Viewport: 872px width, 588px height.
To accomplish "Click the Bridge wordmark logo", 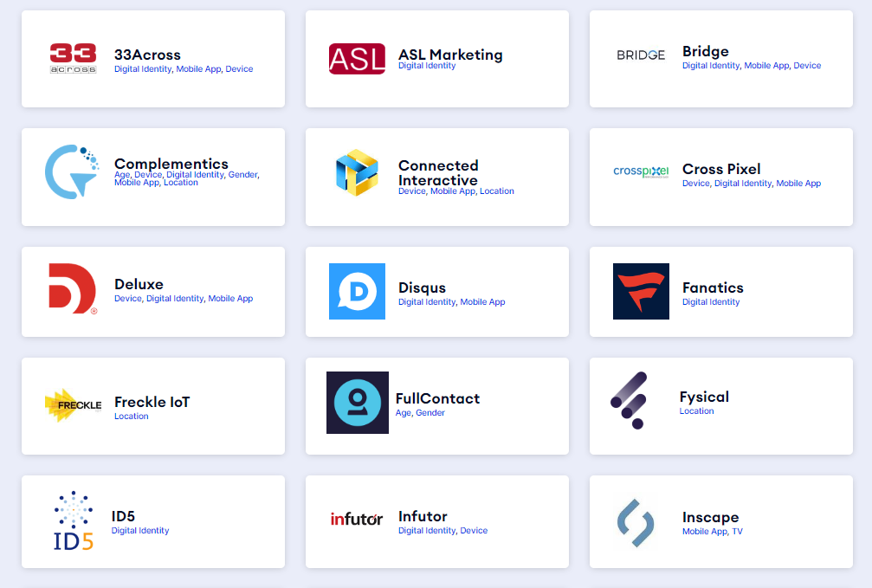I will (x=641, y=55).
